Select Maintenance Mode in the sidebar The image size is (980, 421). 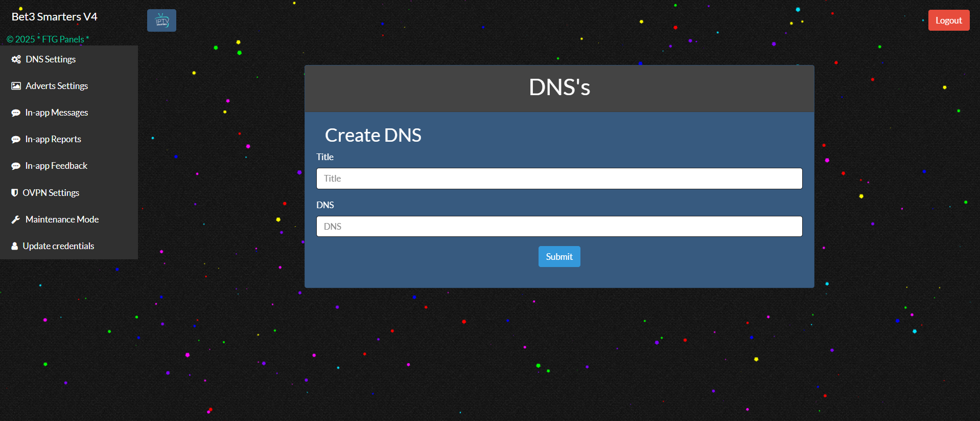tap(62, 219)
